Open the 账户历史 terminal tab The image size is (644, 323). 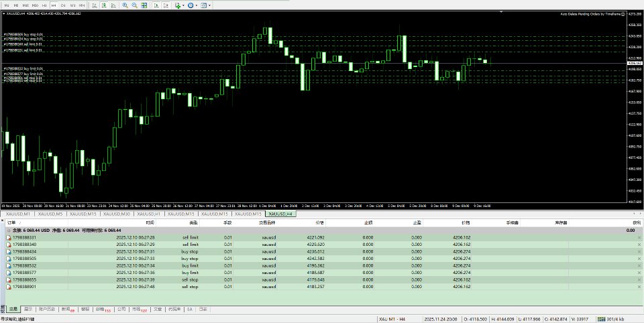(47, 309)
